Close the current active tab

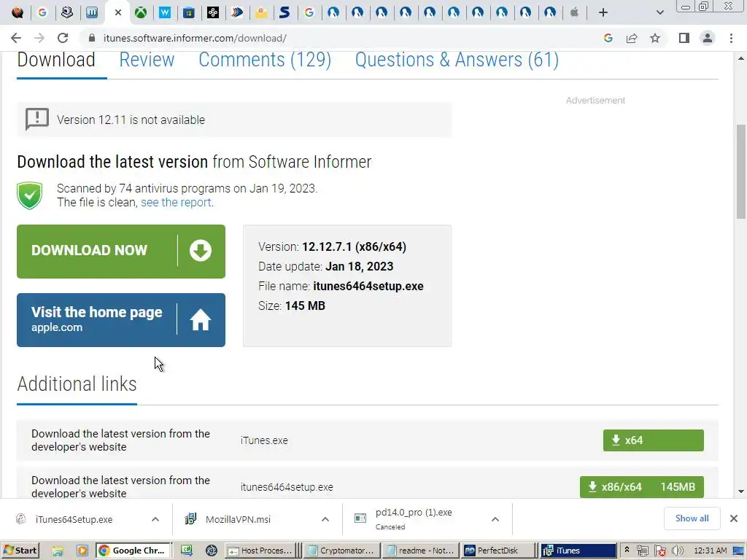coord(118,13)
